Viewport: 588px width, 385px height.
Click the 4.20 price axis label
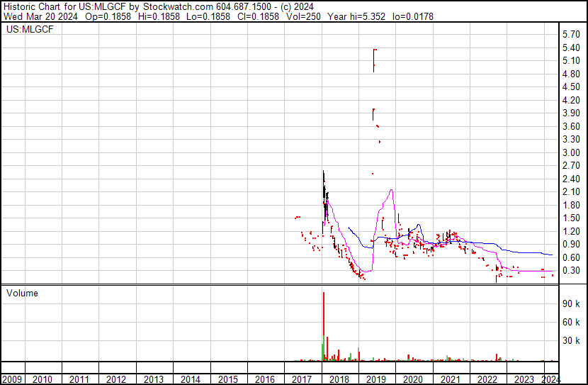coord(572,100)
